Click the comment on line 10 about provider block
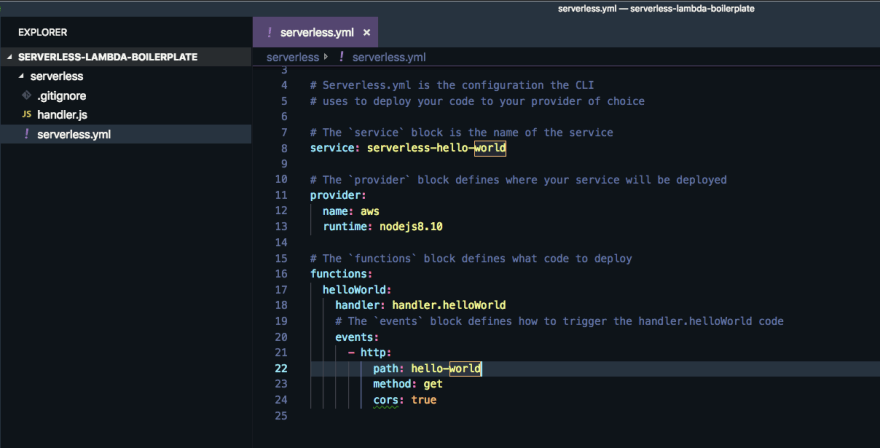The width and height of the screenshot is (880, 448). click(x=518, y=180)
